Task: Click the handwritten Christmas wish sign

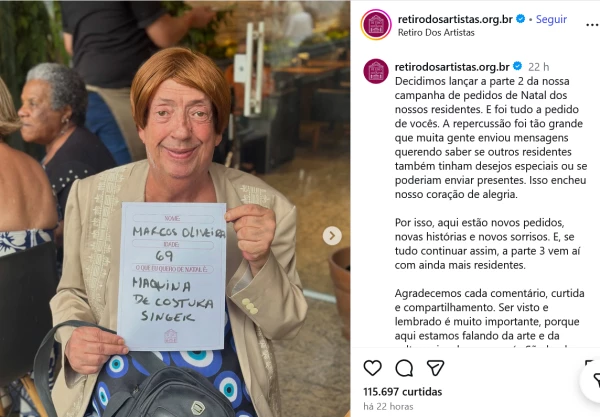Action: click(172, 276)
